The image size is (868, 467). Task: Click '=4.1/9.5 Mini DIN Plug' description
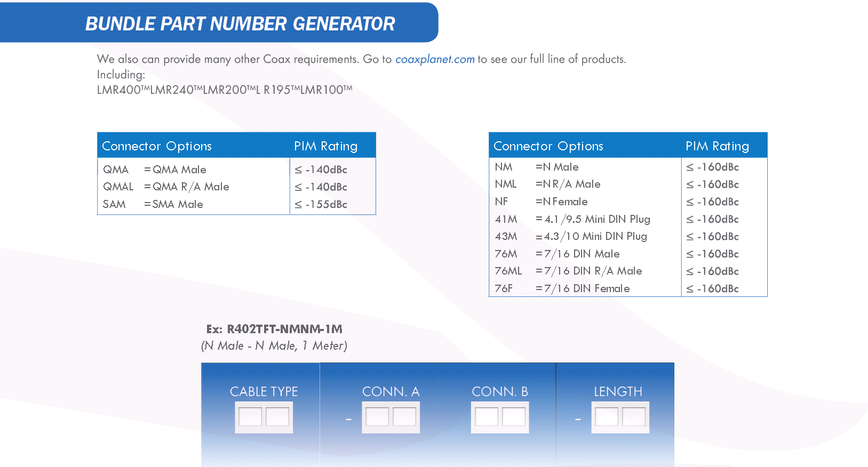(x=593, y=219)
